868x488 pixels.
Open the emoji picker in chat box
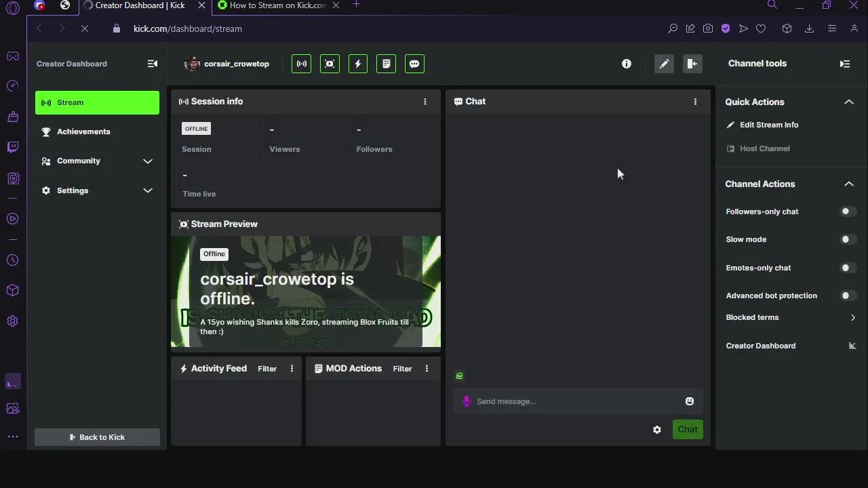tap(689, 401)
